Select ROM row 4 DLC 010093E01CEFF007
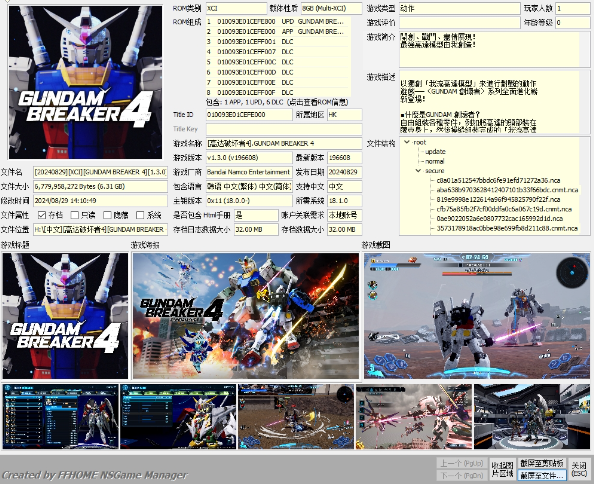This screenshot has width=594, height=484. tap(278, 52)
